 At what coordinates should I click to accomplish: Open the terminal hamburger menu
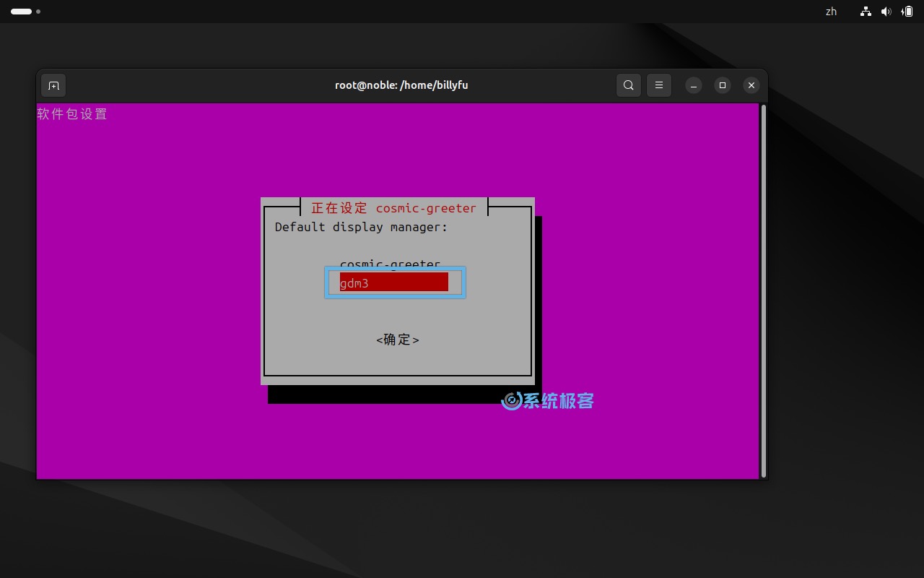(658, 85)
